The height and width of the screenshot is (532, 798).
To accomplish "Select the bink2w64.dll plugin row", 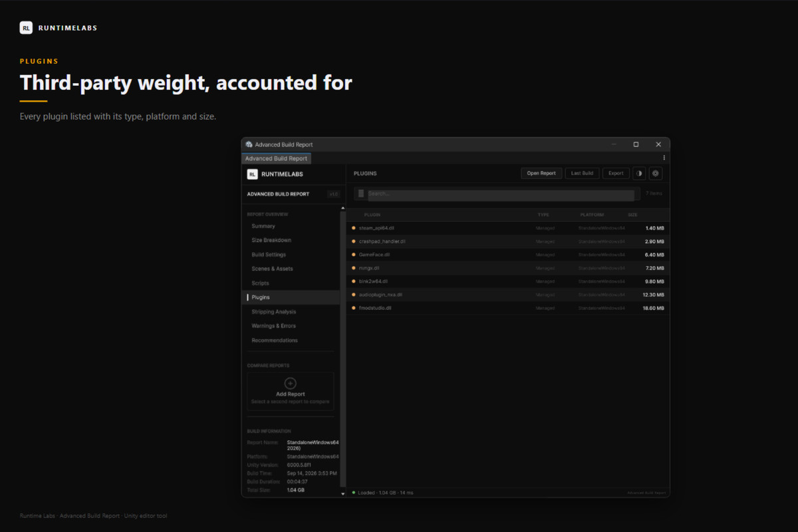I will coord(508,281).
